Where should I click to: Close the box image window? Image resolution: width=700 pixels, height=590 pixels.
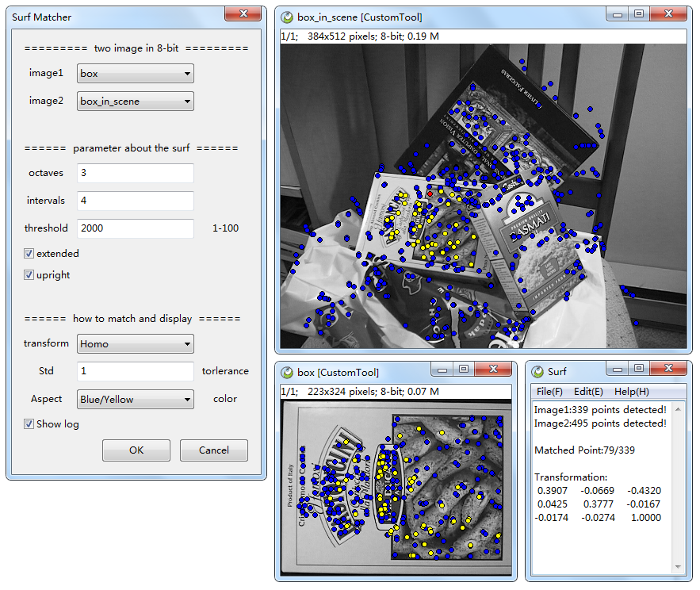click(493, 369)
